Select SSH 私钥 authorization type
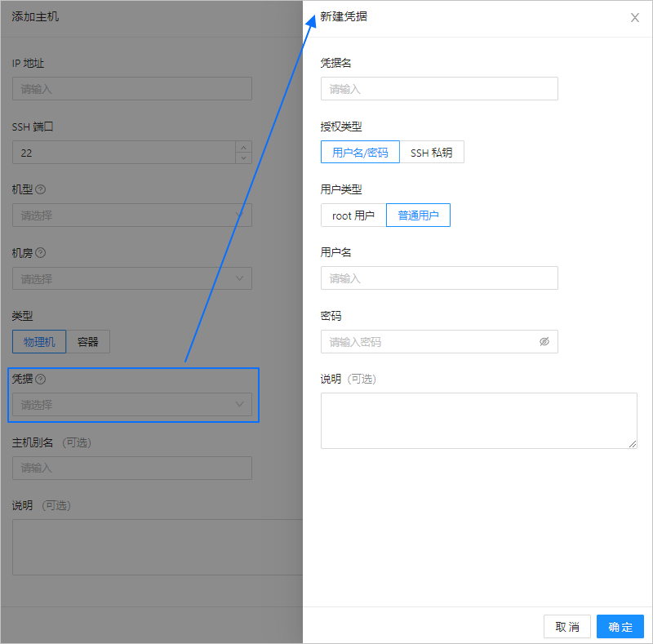Screen dimensions: 653x644 (432, 152)
